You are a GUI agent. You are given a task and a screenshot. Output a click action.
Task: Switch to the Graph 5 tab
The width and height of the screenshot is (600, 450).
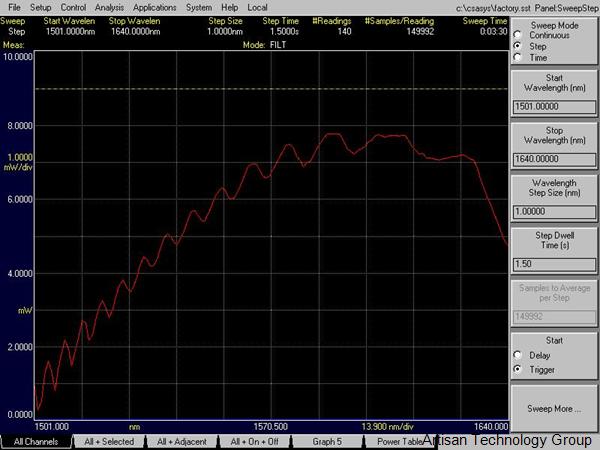pos(326,441)
